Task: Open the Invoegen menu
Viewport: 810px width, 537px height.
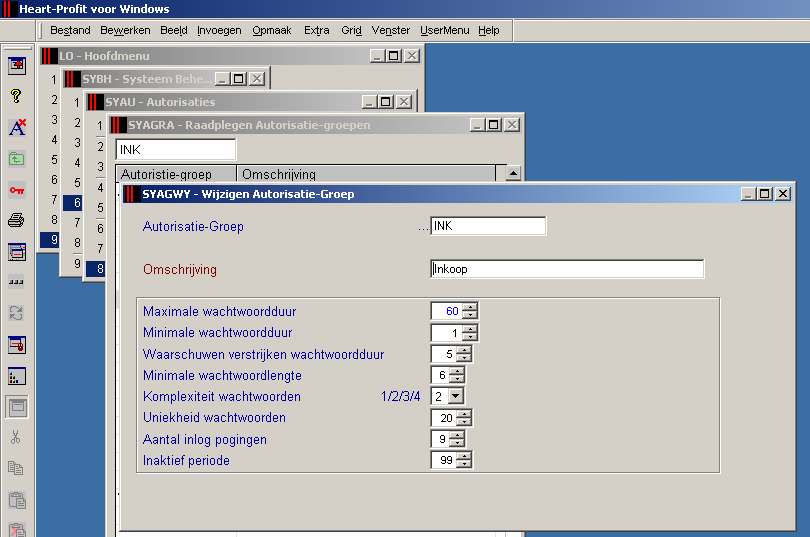Action: click(x=219, y=30)
